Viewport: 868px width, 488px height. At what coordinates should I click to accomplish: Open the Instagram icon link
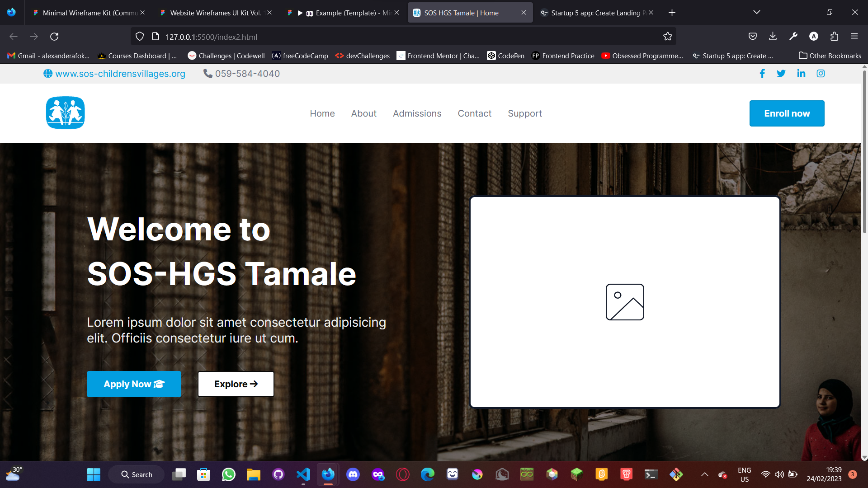tap(821, 73)
